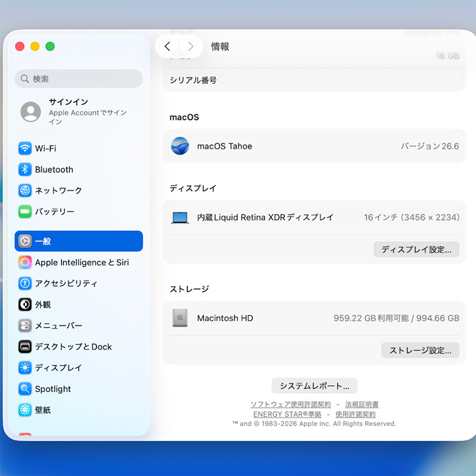
Task: Open ストレージ設定... button
Action: (420, 350)
